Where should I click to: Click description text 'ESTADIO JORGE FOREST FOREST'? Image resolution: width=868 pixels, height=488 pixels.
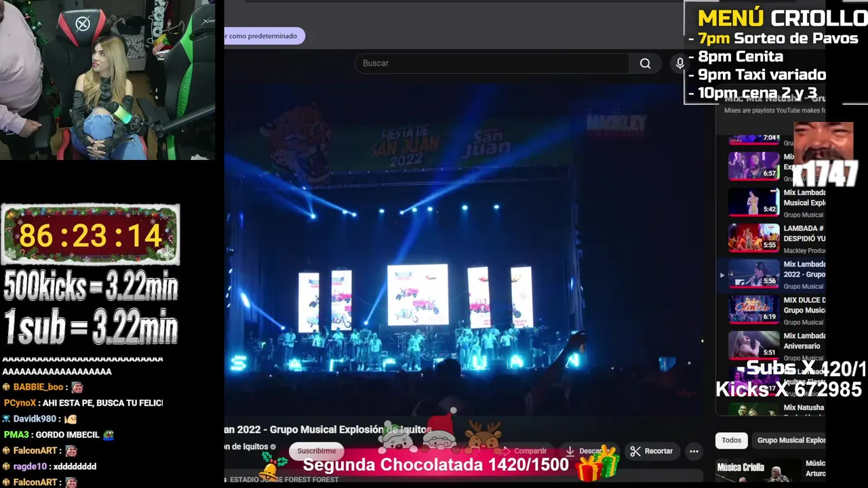point(284,479)
